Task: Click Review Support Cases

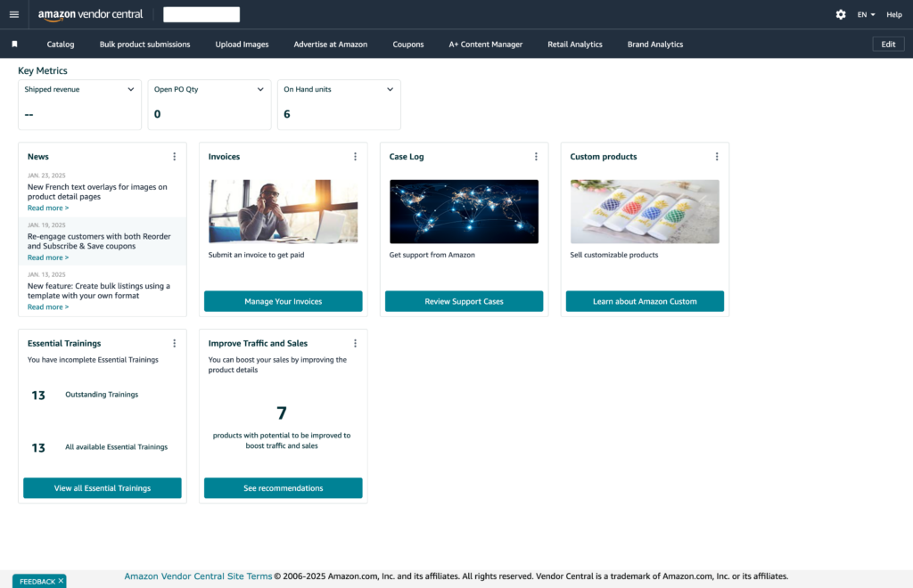Action: pyautogui.click(x=464, y=301)
